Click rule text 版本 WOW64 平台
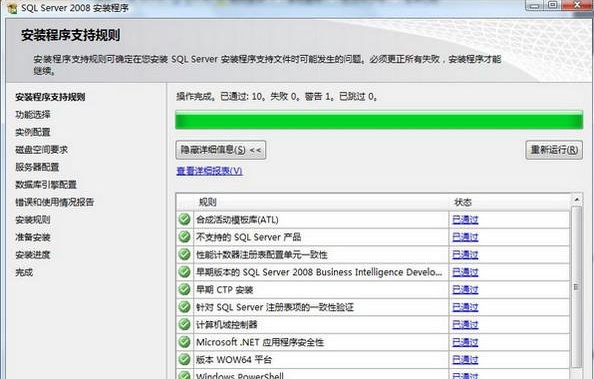 [x=234, y=360]
